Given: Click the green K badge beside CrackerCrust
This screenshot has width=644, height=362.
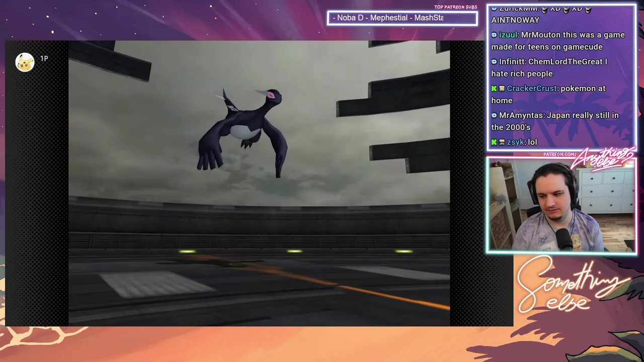Looking at the screenshot, I should coord(494,88).
